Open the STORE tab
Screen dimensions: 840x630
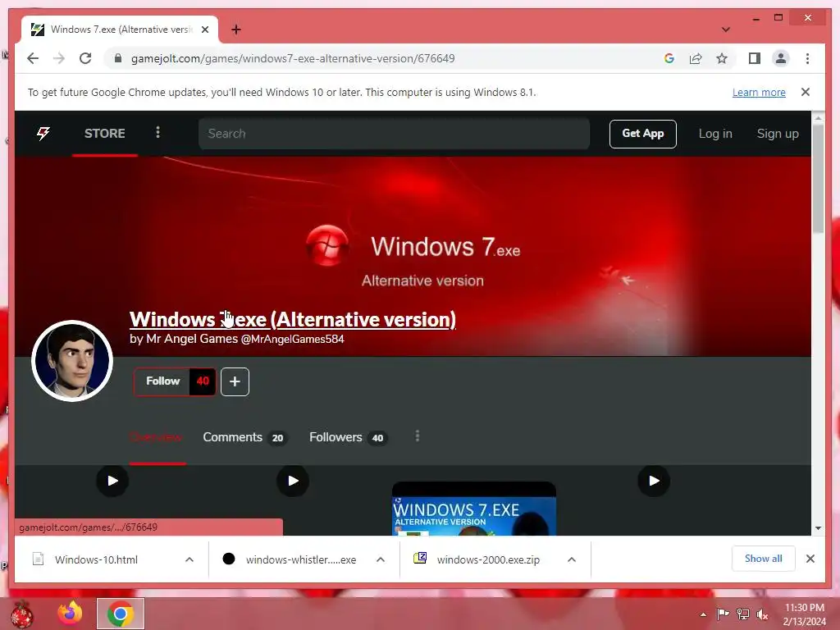click(104, 134)
